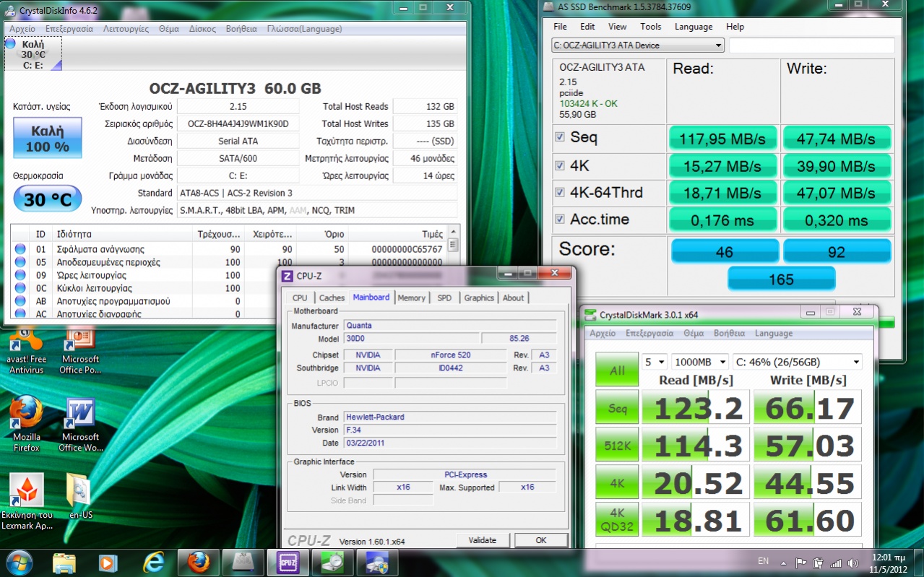Run all tests with the All button
The height and width of the screenshot is (577, 924).
click(x=617, y=370)
